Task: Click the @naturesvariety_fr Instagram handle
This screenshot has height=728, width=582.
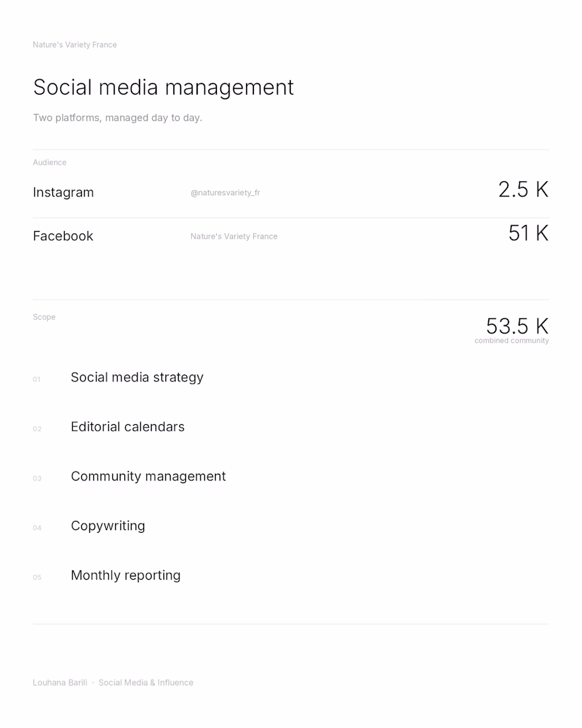Action: point(225,193)
